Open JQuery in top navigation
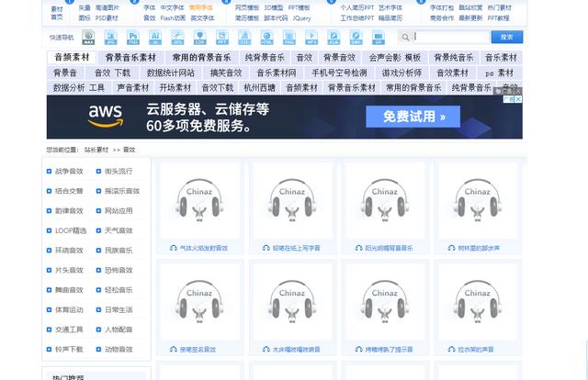The image size is (588, 380). tap(301, 17)
